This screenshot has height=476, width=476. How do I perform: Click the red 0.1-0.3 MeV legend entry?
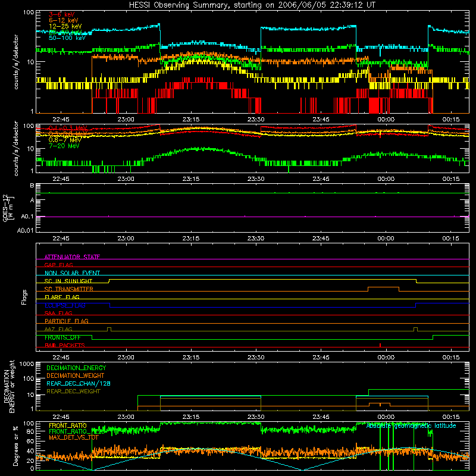pyautogui.click(x=68, y=128)
